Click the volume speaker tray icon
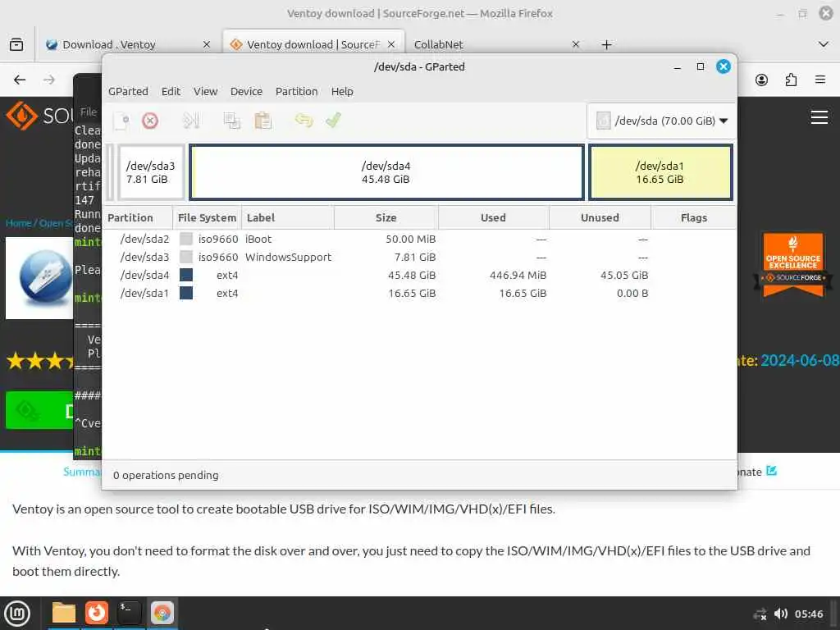840x630 pixels. (x=781, y=614)
